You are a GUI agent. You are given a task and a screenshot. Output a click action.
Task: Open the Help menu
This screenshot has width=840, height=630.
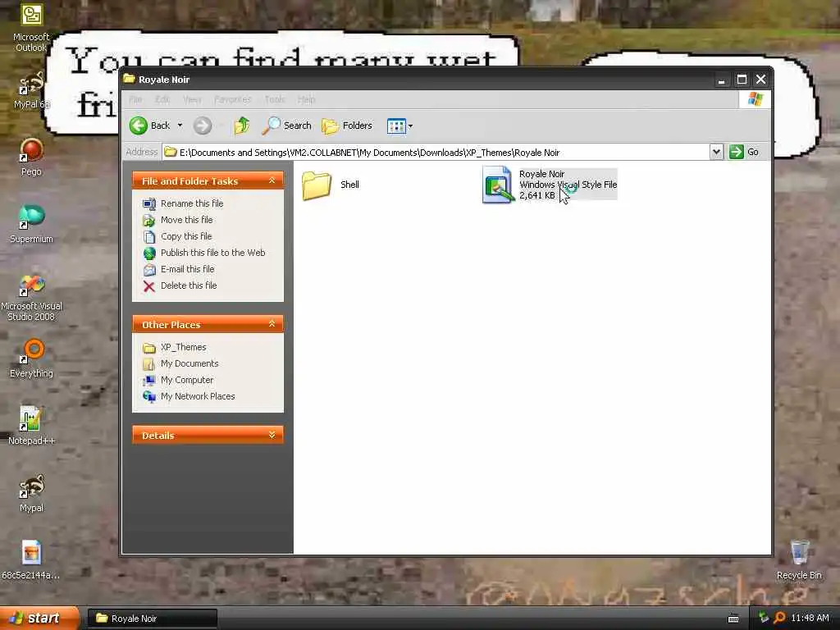306,99
